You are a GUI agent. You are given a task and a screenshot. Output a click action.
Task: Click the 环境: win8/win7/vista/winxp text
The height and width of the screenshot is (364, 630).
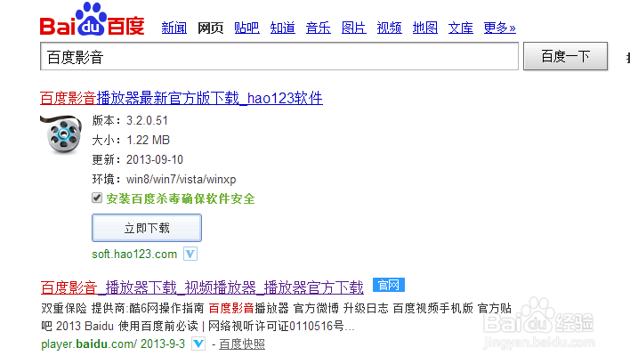[x=164, y=179]
